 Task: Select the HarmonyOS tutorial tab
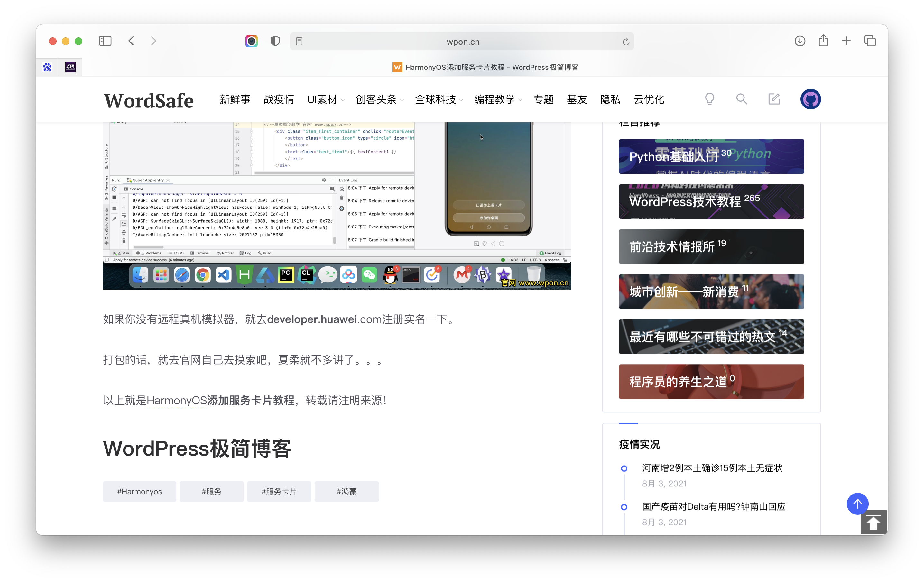(x=485, y=67)
